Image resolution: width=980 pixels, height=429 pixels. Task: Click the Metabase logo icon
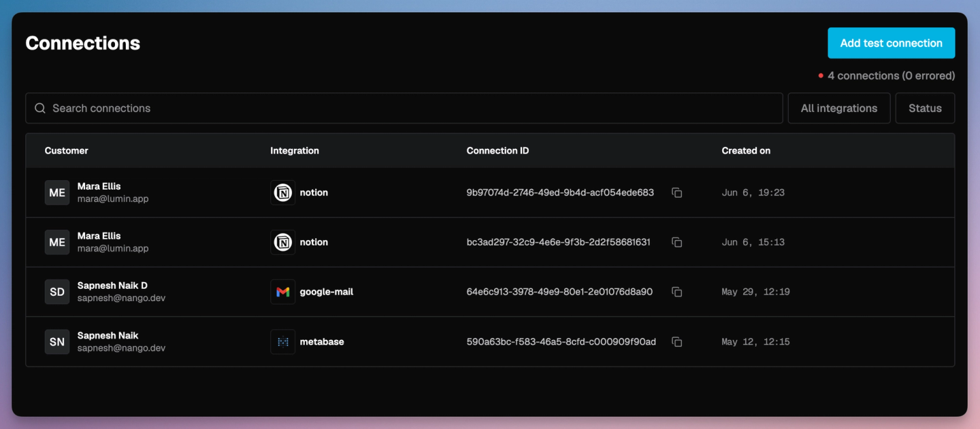tap(283, 341)
